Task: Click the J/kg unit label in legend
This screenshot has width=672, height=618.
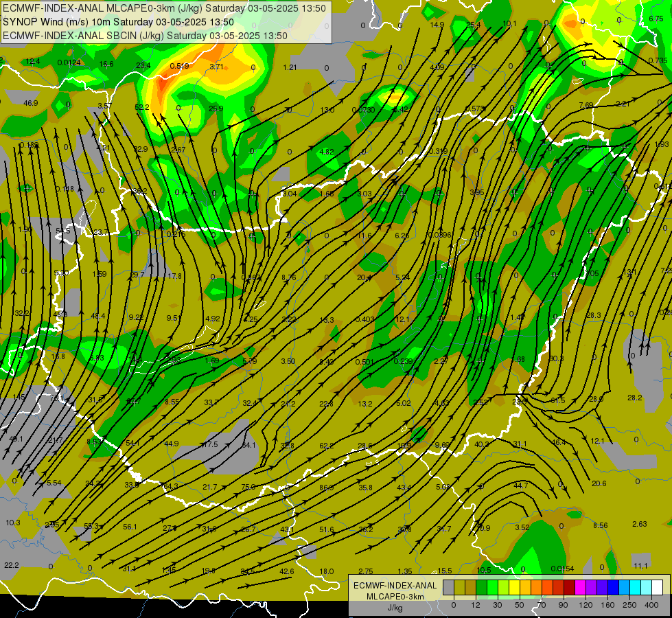Action: pos(395,608)
